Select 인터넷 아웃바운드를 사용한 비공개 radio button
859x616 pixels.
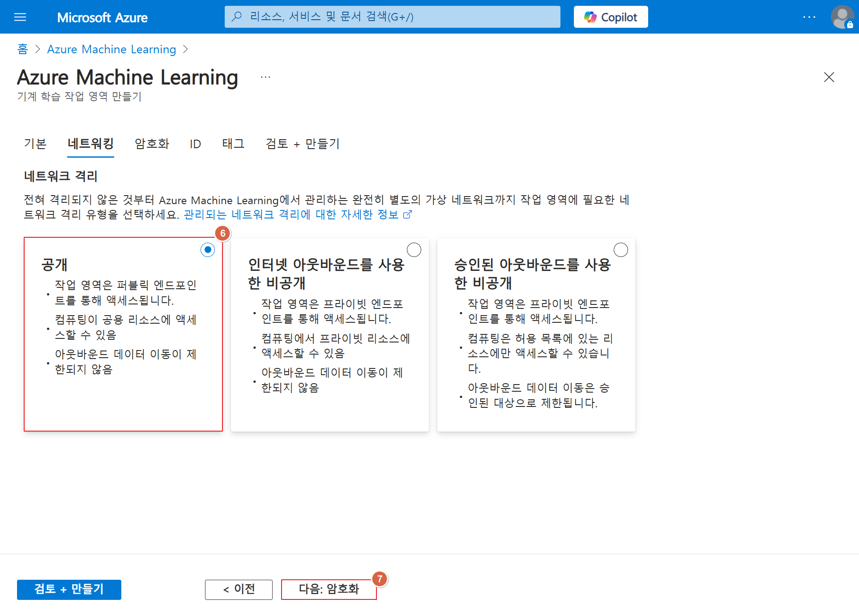coord(414,250)
